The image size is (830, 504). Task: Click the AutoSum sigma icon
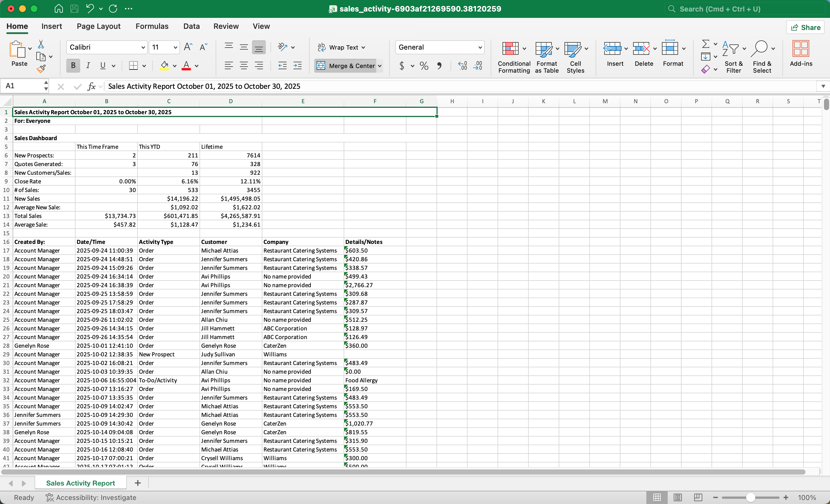(705, 44)
